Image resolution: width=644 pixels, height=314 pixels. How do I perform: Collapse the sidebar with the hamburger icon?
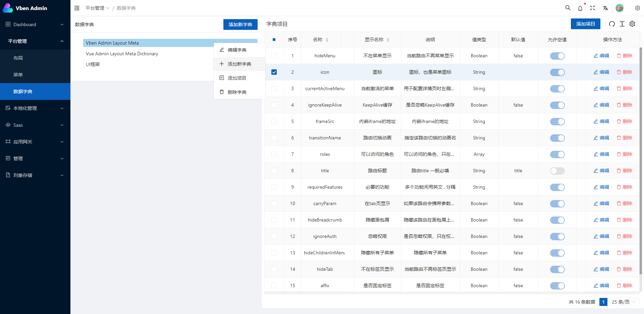tap(77, 8)
